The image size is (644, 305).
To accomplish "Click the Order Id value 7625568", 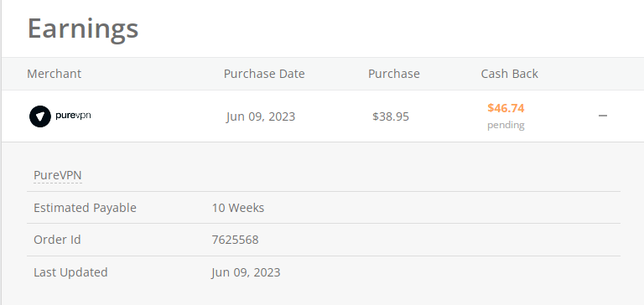I will point(236,240).
